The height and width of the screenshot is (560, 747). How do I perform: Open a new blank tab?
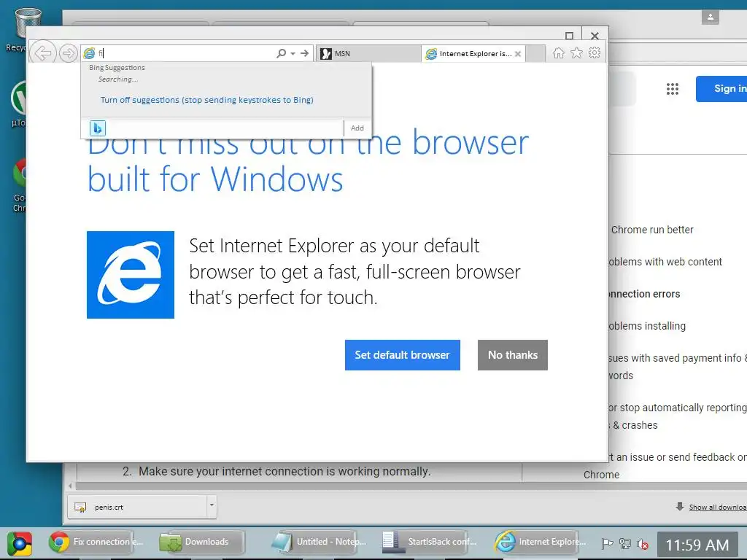coord(536,53)
